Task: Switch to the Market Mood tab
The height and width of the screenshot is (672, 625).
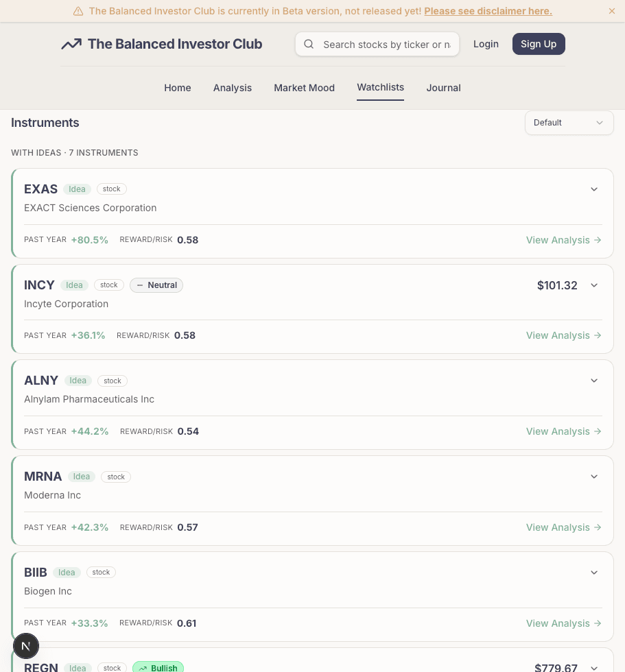Action: pyautogui.click(x=304, y=88)
